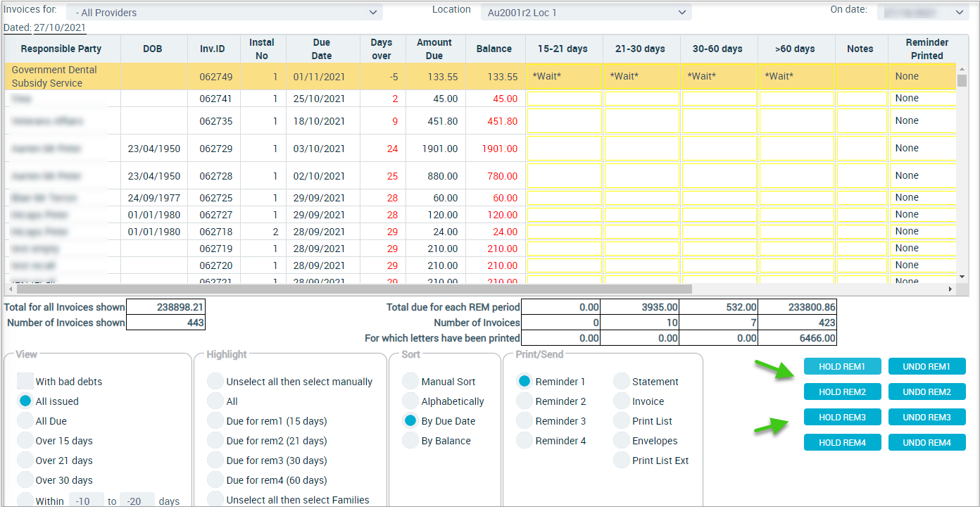Click the Reminder Printed column header
The image size is (980, 507).
pyautogui.click(x=927, y=49)
